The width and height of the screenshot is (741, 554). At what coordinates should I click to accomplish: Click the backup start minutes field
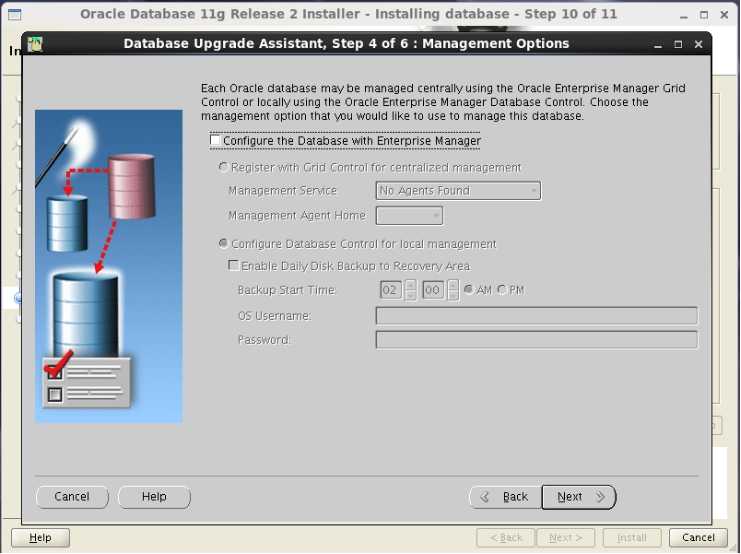[x=433, y=290]
